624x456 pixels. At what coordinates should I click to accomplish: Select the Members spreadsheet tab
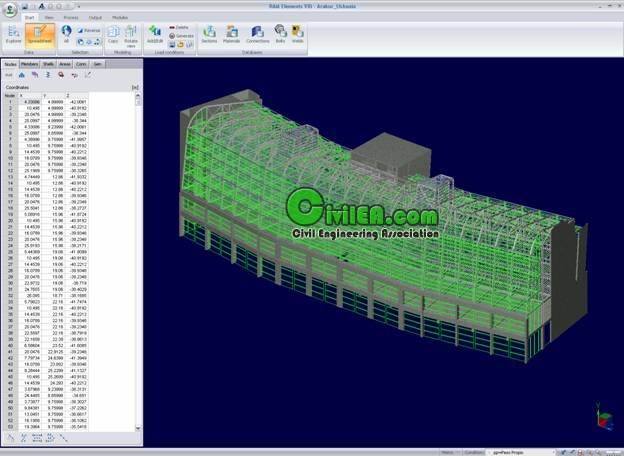[29, 64]
